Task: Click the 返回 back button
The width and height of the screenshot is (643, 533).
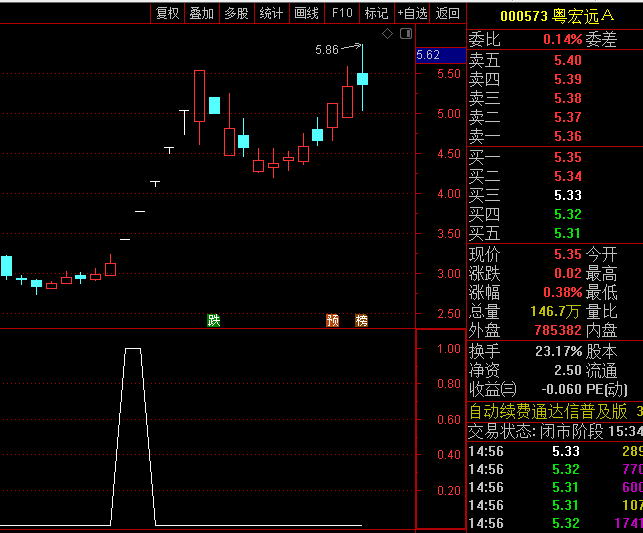Action: click(448, 13)
